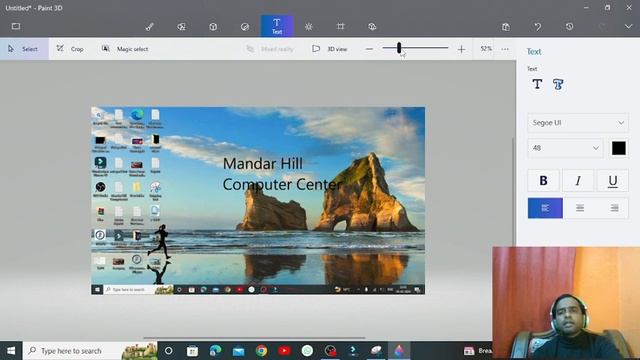The width and height of the screenshot is (640, 360).
Task: Open the Paint 3D menu folder icon
Action: point(16,27)
